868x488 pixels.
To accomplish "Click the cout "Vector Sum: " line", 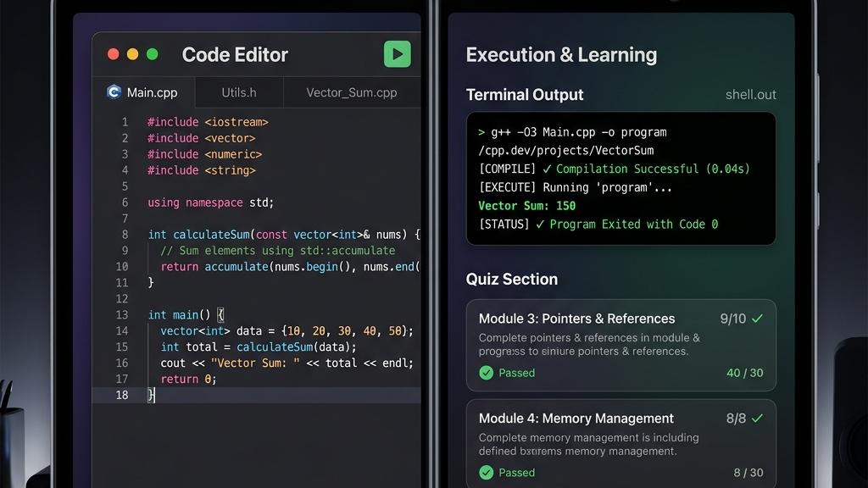I will tap(287, 363).
